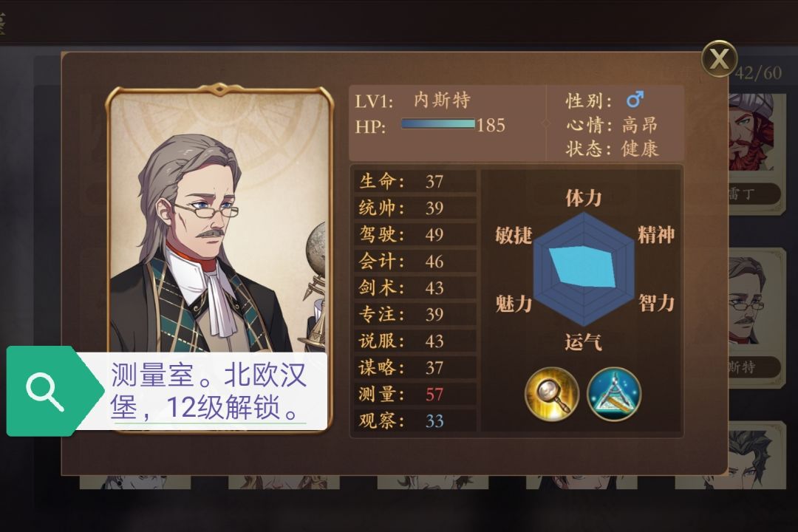Image resolution: width=798 pixels, height=532 pixels.
Task: Select the 观察 stat row showing 33
Action: (415, 420)
